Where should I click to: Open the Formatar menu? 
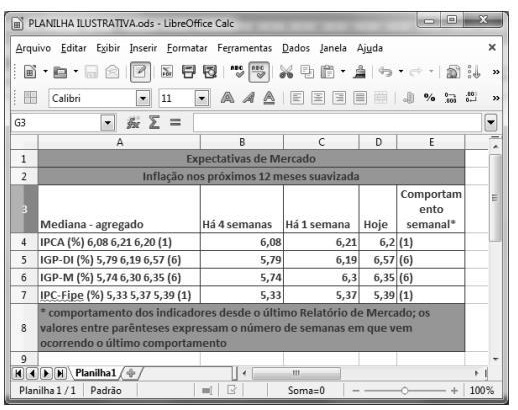[187, 48]
